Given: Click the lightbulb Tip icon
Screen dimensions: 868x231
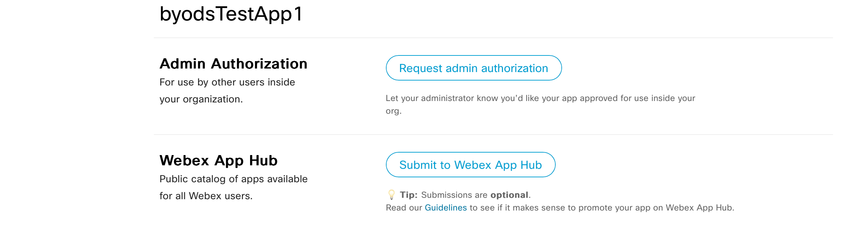Looking at the screenshot, I should point(391,195).
